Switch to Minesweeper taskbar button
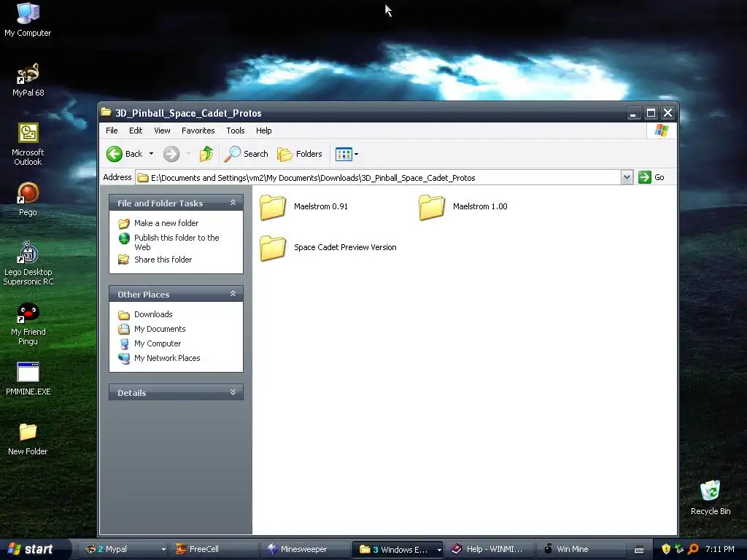Image resolution: width=747 pixels, height=560 pixels. click(306, 549)
